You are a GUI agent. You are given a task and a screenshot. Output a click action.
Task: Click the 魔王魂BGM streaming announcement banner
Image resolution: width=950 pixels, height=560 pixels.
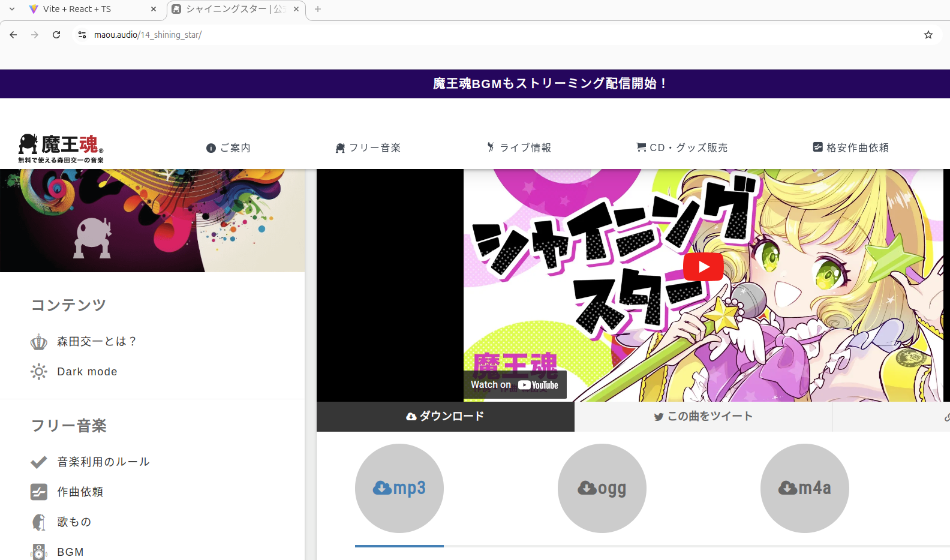(x=549, y=83)
